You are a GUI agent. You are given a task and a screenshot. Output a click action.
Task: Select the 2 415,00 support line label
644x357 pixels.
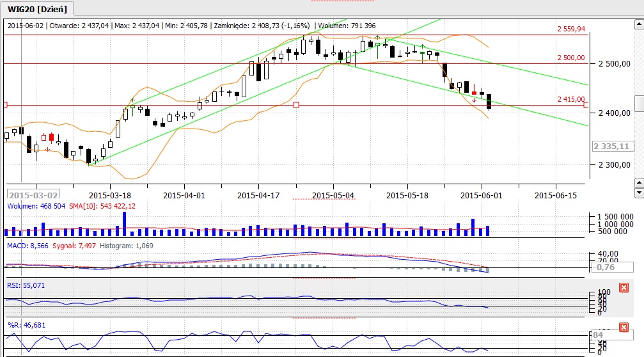coord(571,99)
